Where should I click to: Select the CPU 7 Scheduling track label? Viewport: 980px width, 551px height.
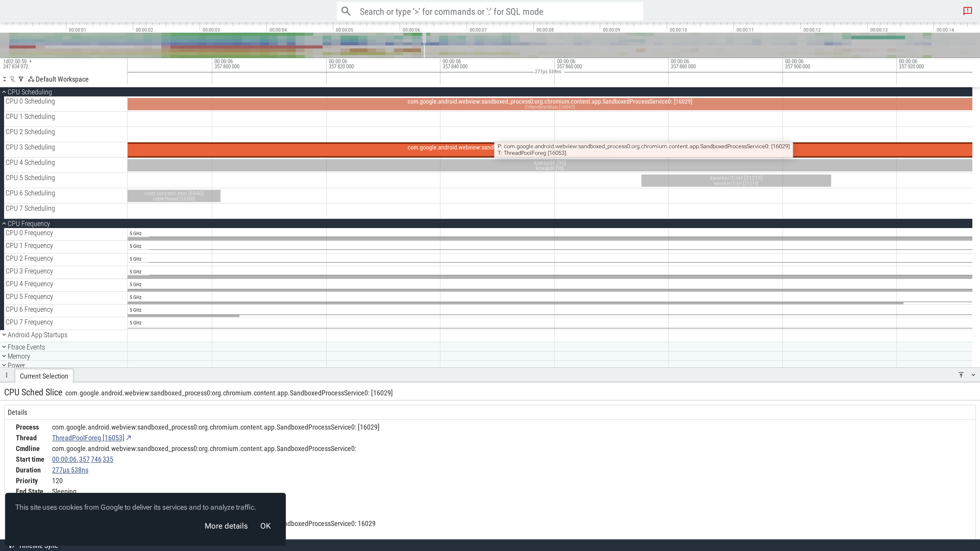(x=30, y=208)
